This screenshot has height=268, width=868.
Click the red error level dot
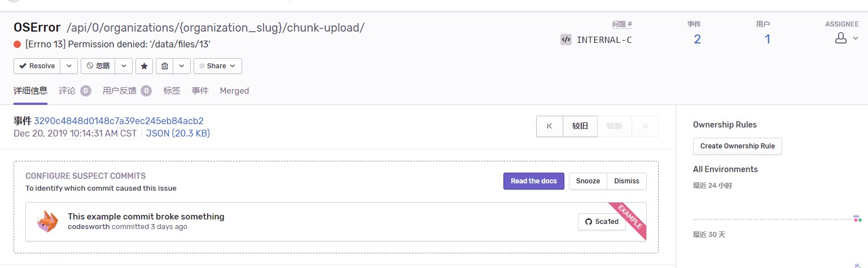[x=17, y=44]
